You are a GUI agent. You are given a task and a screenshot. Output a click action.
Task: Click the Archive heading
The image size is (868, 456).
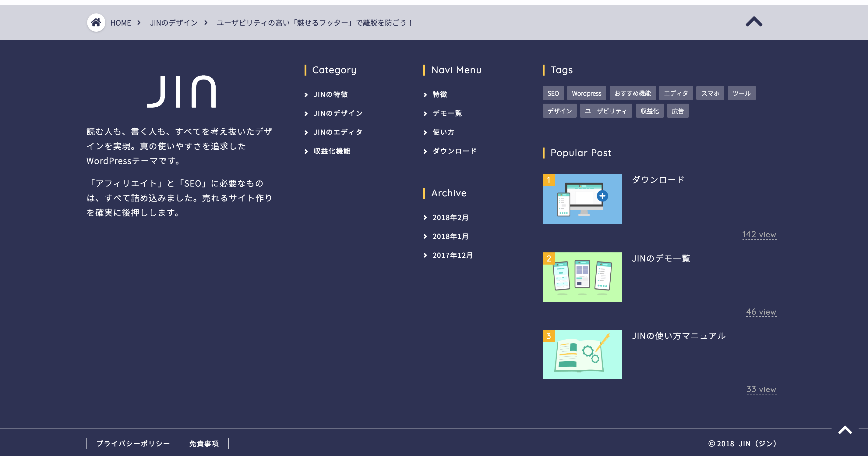[449, 193]
